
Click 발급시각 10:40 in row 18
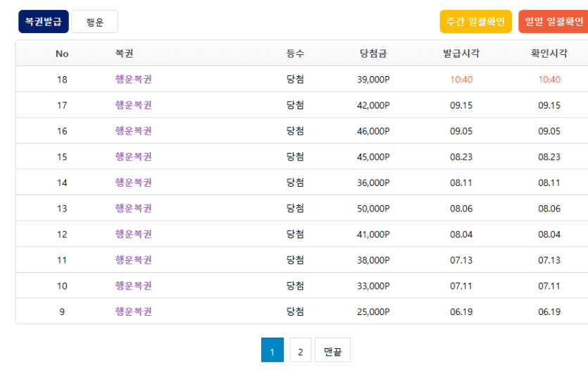(x=461, y=80)
